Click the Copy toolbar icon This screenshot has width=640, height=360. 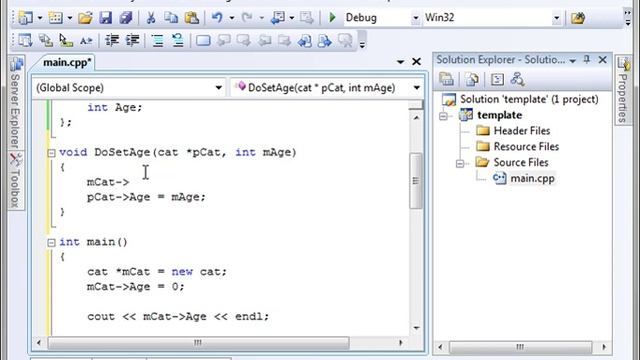[x=171, y=18]
